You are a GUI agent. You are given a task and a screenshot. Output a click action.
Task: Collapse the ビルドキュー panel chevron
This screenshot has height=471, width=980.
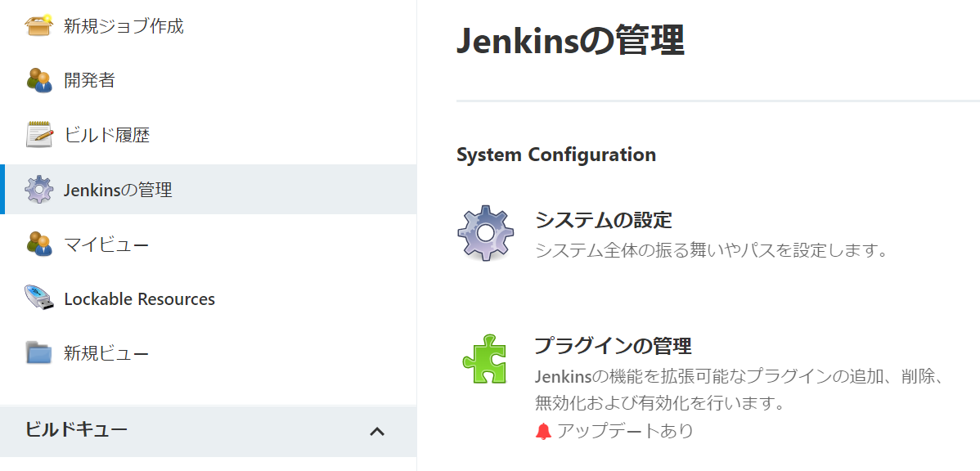[x=377, y=431]
